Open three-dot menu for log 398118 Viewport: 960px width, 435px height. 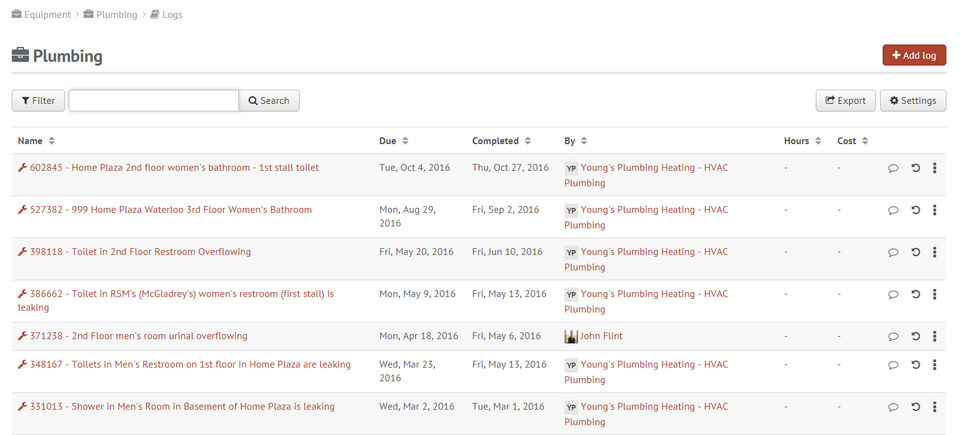coord(934,252)
